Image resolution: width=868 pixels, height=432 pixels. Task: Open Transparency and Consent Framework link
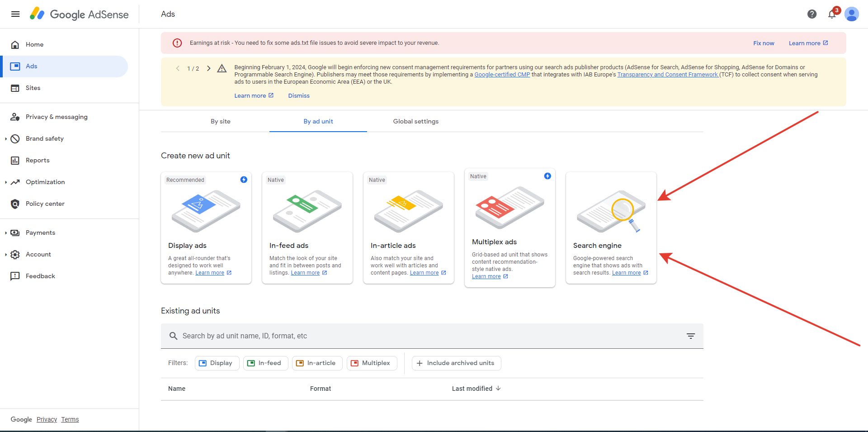667,75
